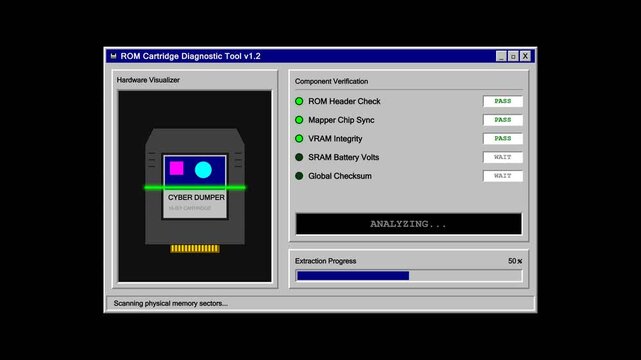Click the gold connector pins of cartridge

(x=195, y=248)
